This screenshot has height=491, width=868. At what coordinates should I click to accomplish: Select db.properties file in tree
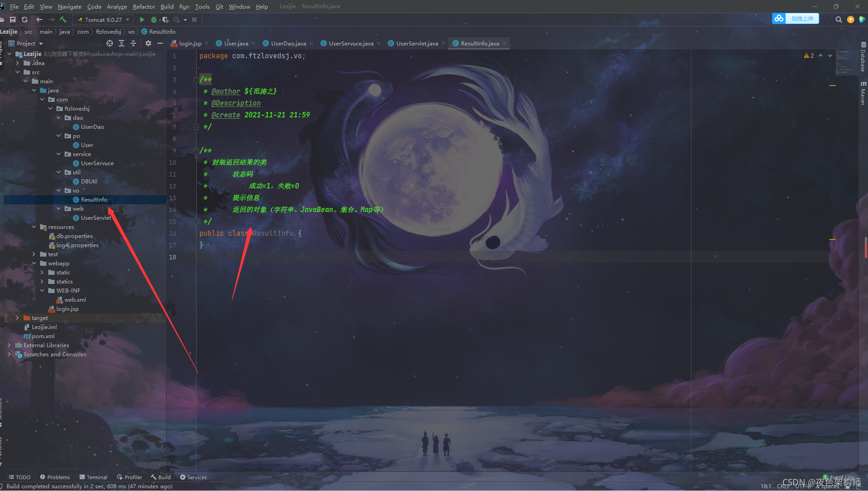point(74,236)
